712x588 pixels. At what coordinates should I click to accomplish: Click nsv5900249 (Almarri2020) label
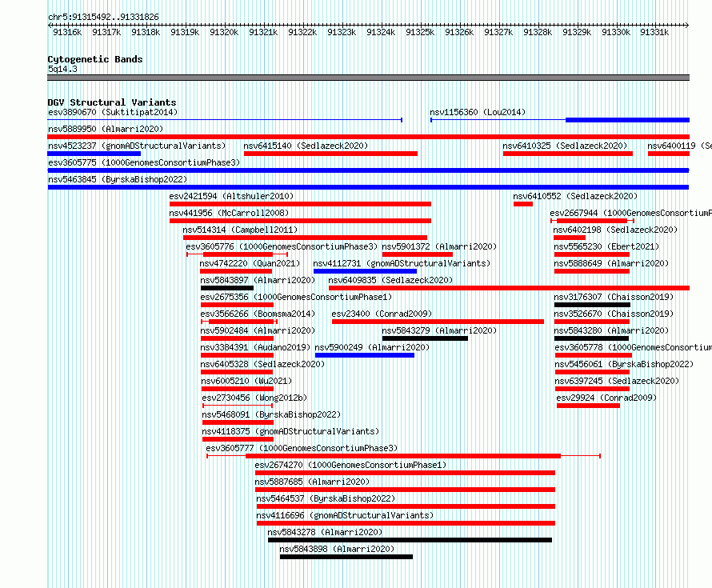point(372,347)
